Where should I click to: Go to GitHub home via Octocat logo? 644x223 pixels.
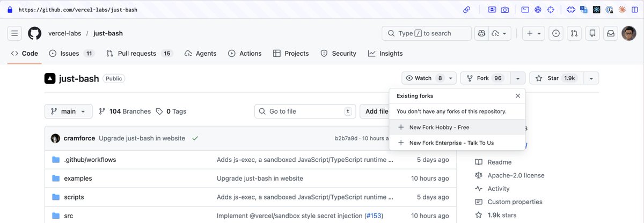[x=34, y=33]
